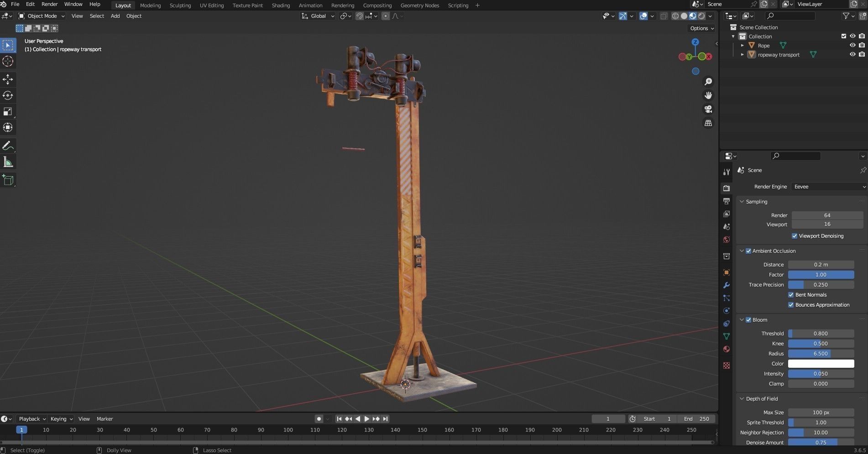This screenshot has width=868, height=454.
Task: Collapse the Depth of Field panel
Action: [742, 399]
